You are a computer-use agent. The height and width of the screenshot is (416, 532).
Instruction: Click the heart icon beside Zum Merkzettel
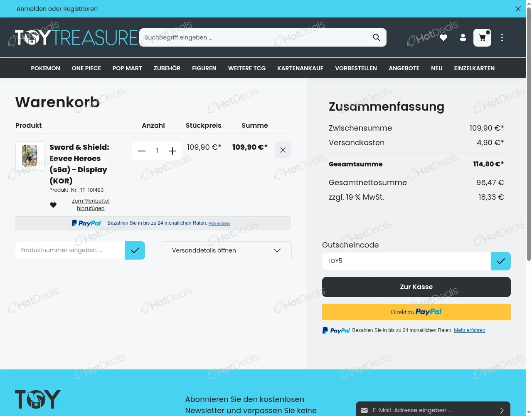pos(53,205)
